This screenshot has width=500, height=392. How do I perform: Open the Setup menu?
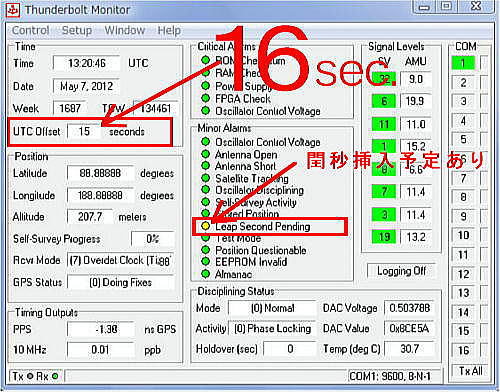click(x=77, y=30)
